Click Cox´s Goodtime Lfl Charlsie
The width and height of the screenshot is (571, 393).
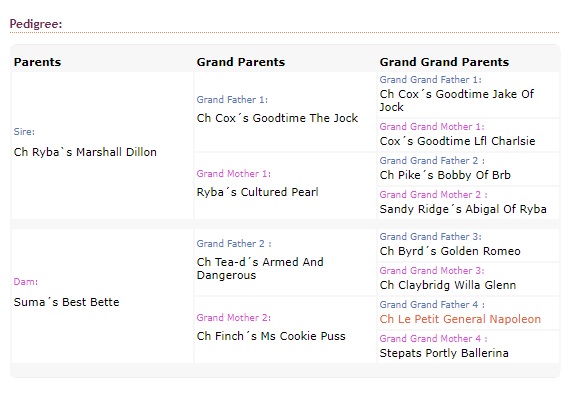(x=457, y=141)
